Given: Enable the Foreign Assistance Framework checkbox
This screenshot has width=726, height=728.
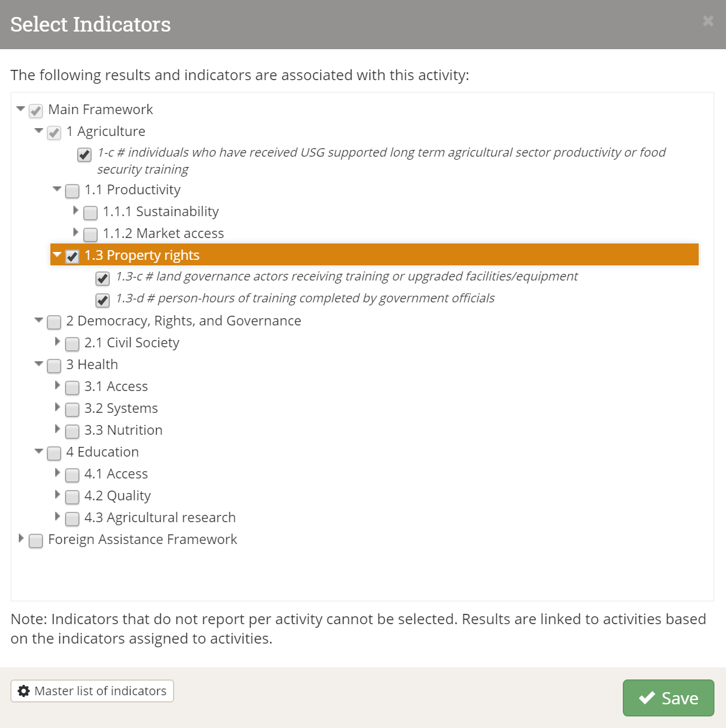Looking at the screenshot, I should coord(36,541).
